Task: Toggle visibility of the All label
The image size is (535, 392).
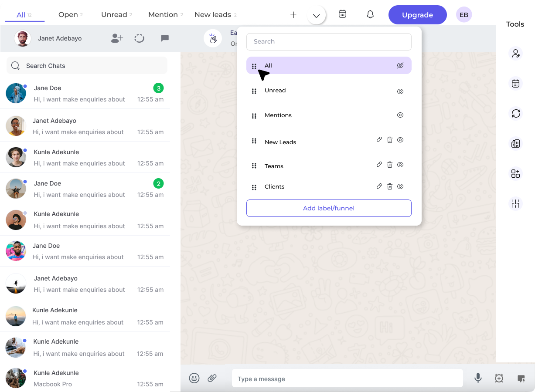Action: (400, 65)
